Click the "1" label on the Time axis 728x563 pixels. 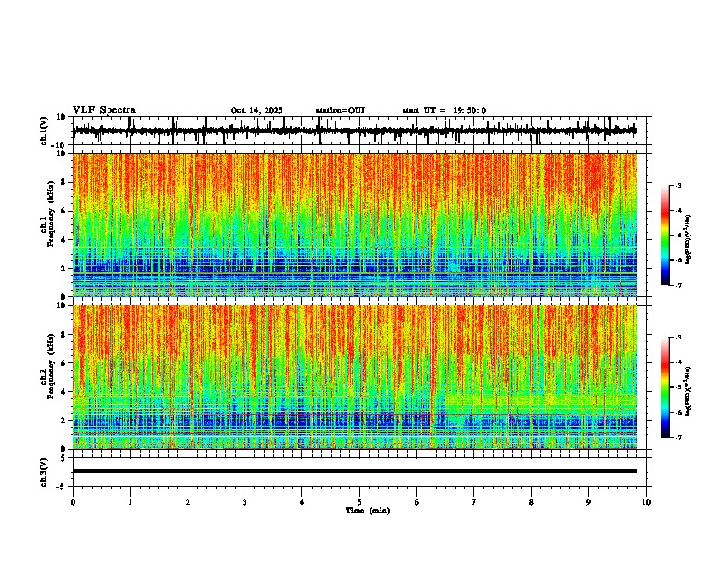130,502
